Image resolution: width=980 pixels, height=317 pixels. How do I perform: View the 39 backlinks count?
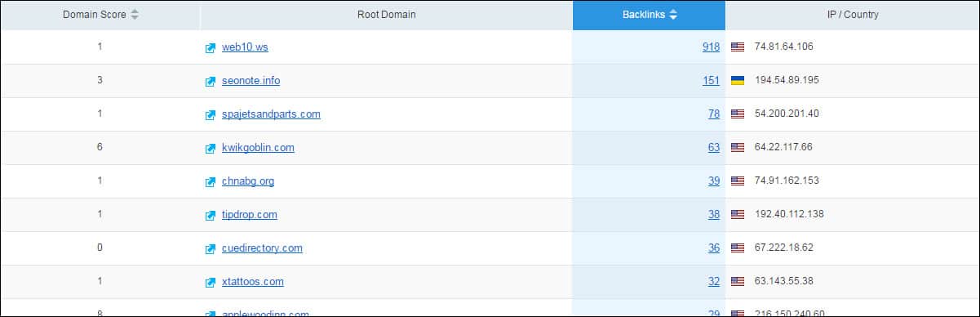[x=714, y=181]
